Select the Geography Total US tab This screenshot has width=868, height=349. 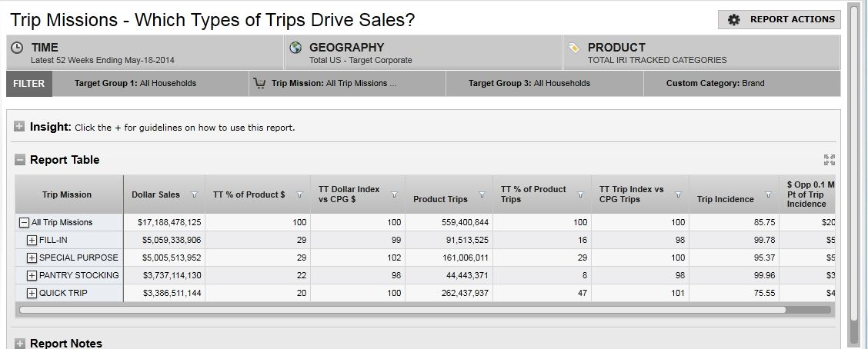pos(423,53)
